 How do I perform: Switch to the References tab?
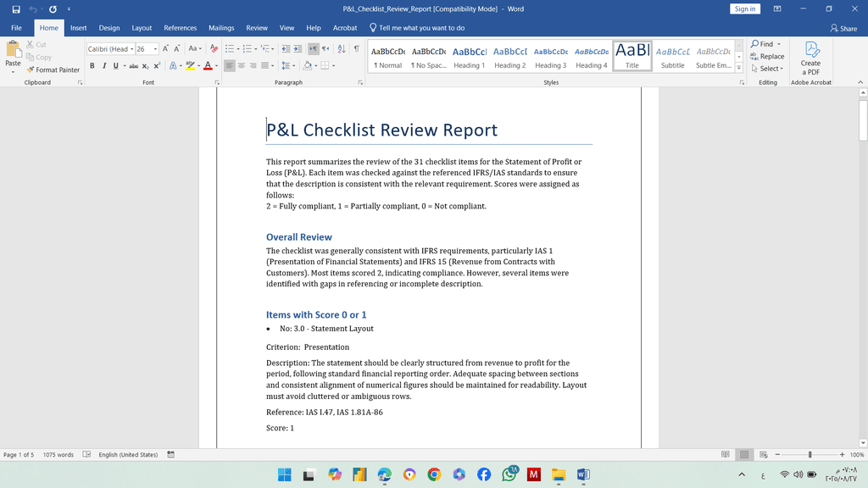[x=180, y=28]
